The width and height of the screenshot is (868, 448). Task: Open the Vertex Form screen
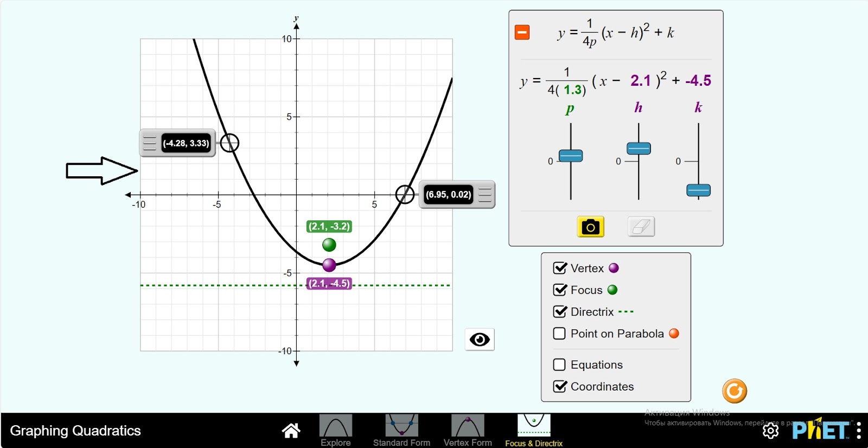(x=468, y=431)
